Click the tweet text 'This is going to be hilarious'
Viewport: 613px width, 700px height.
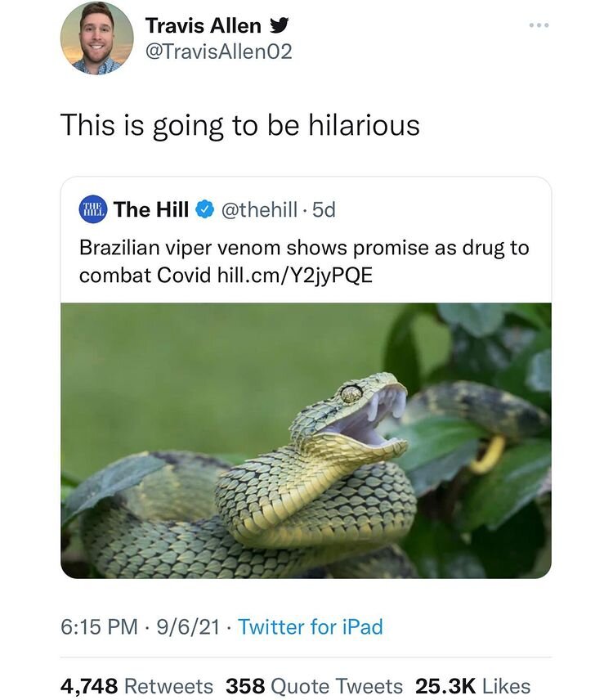click(x=240, y=124)
